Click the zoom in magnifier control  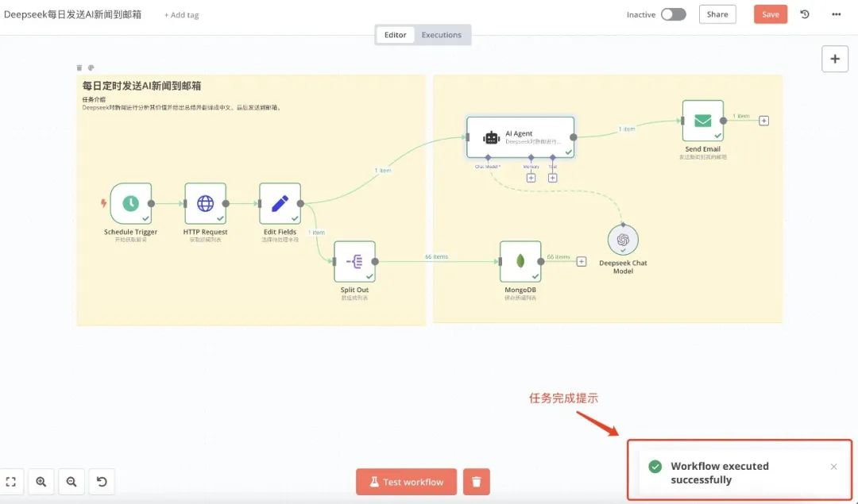tap(41, 481)
